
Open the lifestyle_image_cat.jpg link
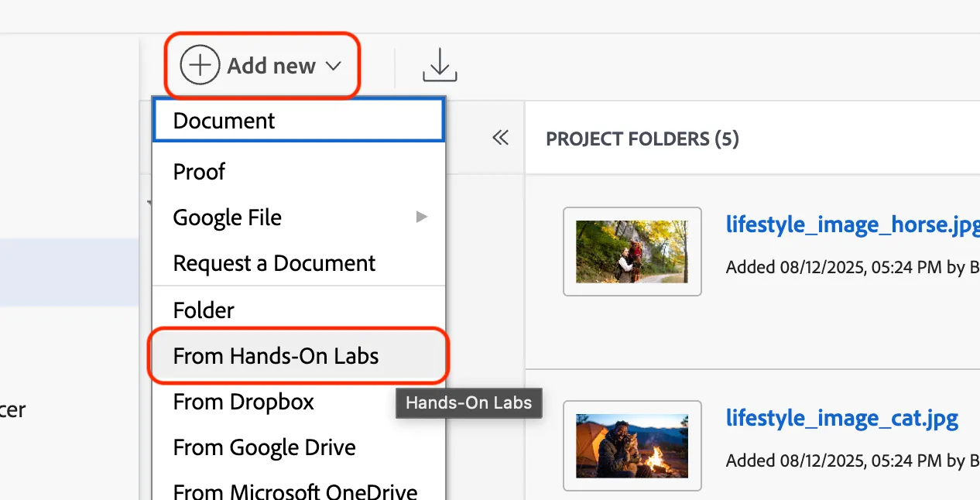tap(842, 418)
